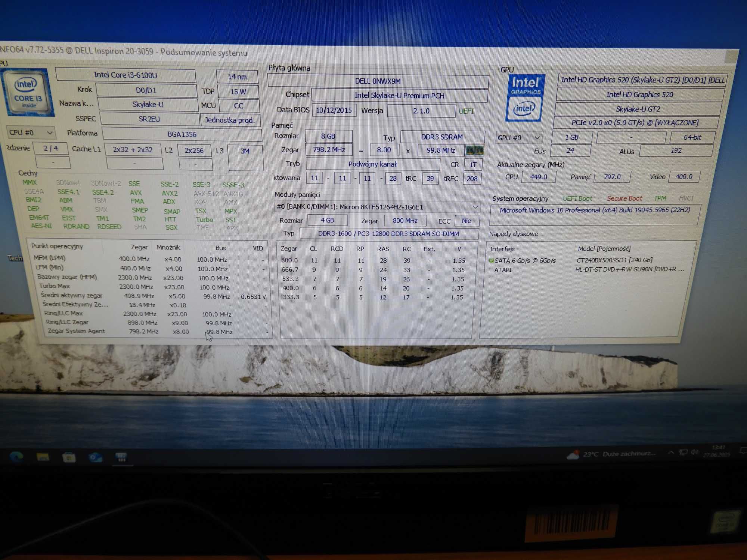Show hidden system tray icons

[671, 452]
